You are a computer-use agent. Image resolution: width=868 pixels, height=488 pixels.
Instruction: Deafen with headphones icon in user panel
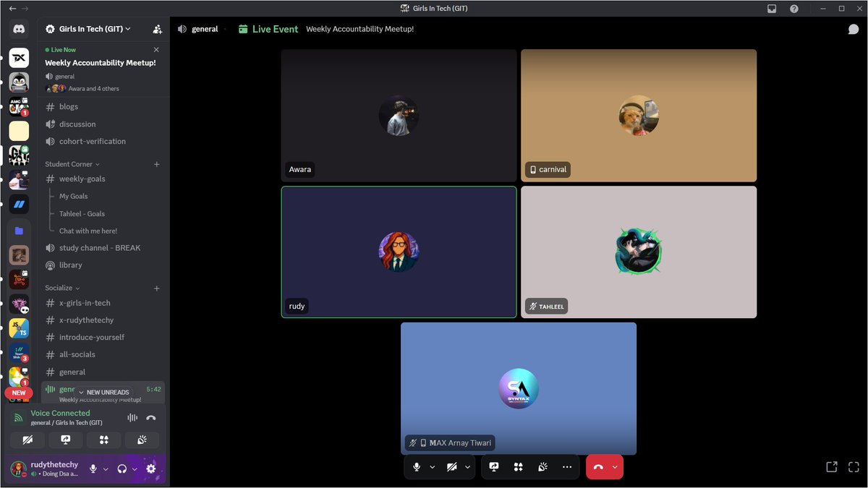pos(122,468)
